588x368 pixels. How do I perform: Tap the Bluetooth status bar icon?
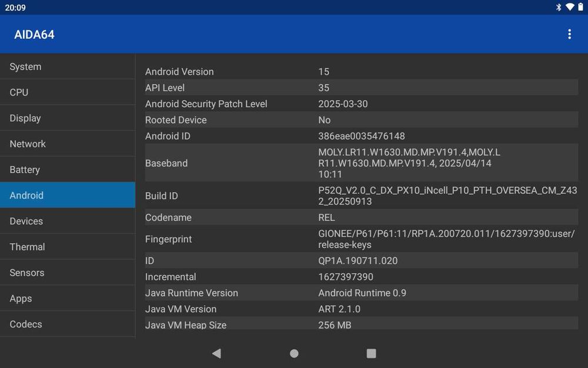point(559,7)
